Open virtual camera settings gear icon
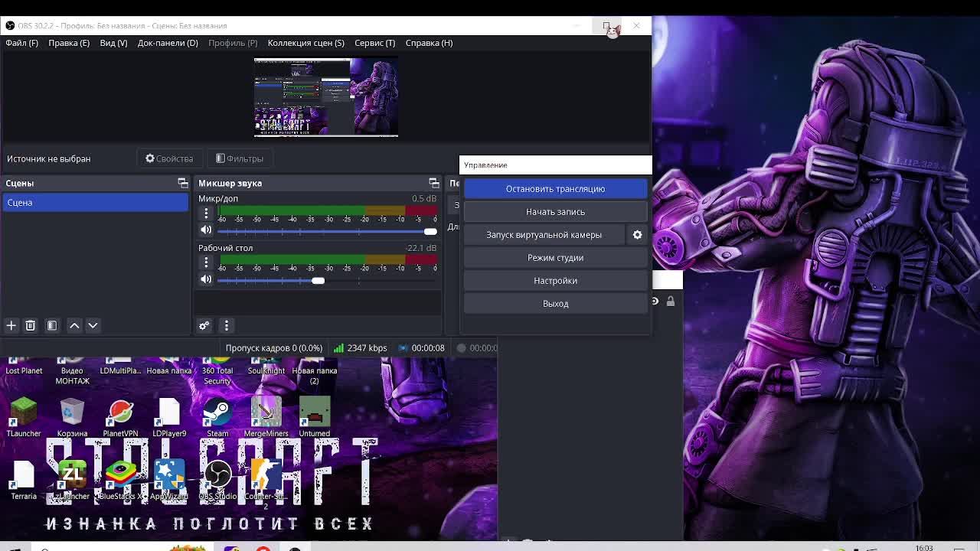Image resolution: width=980 pixels, height=551 pixels. [x=637, y=234]
